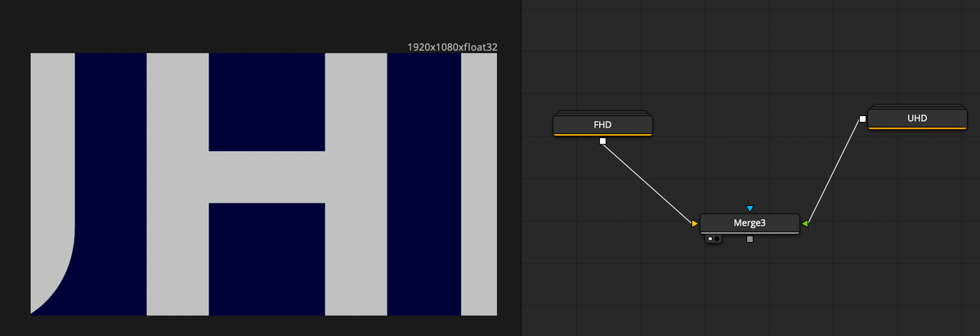Screen dimensions: 980x336
Task: Click the gray strip at viewer image's right edge
Action: coord(479,184)
